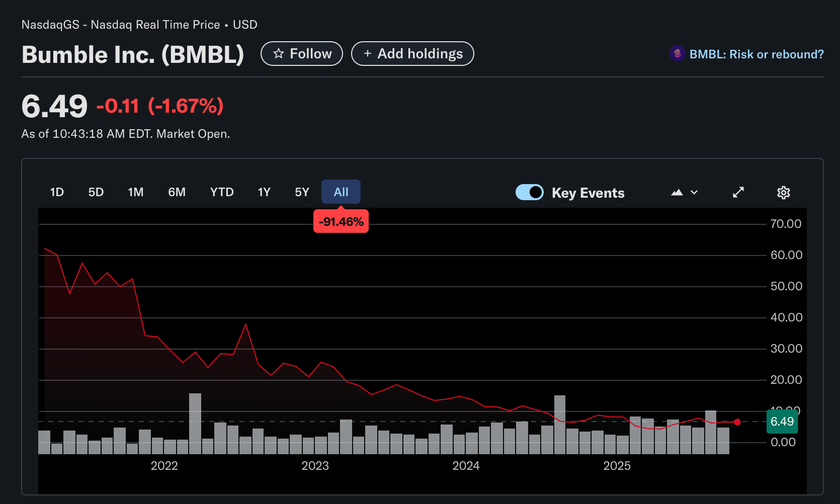Click the 40.00 price axis label
840x504 pixels.
pyautogui.click(x=787, y=317)
